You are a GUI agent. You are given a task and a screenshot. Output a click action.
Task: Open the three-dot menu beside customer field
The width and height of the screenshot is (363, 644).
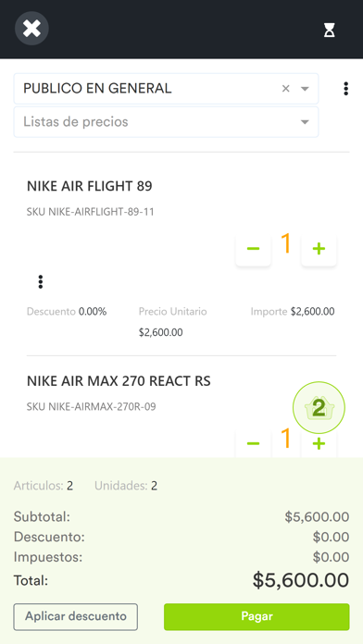346,88
